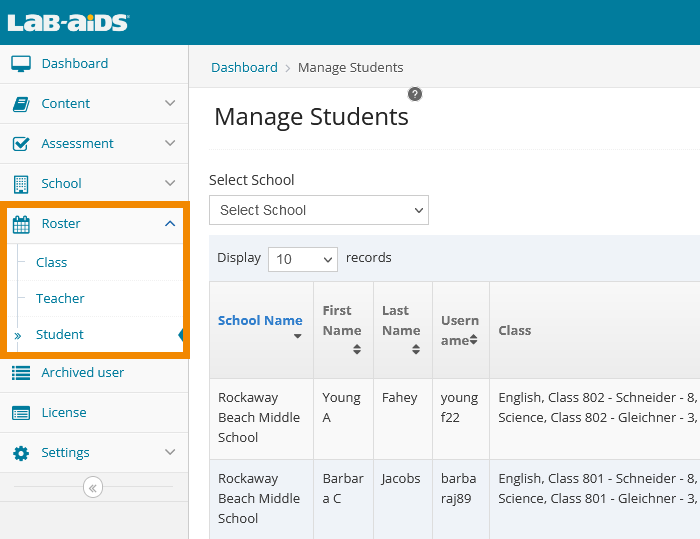Collapse the sidebar with double-arrow button
This screenshot has height=539, width=700.
[93, 488]
